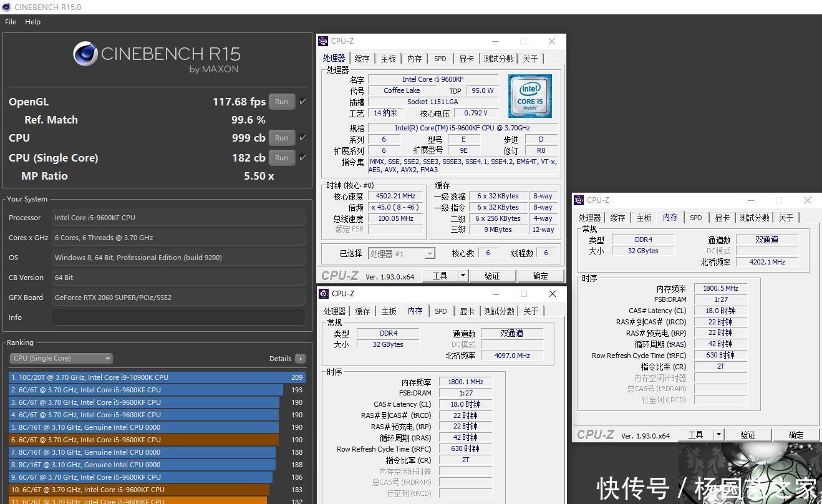822x504 pixels.
Task: Click 确定 button in top CPU-Z window
Action: click(540, 276)
